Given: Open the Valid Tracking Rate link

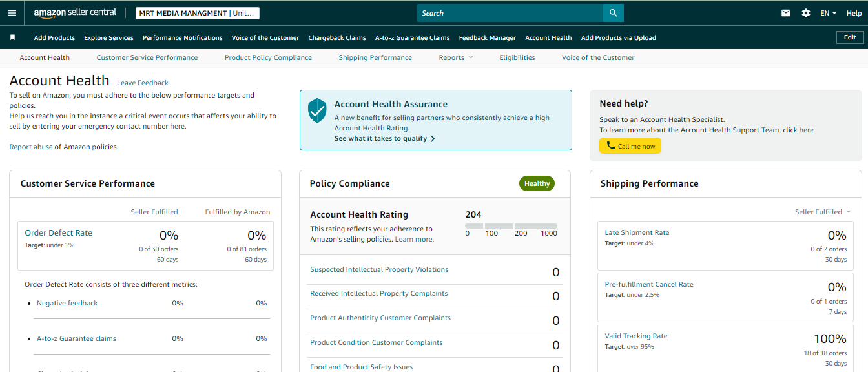Looking at the screenshot, I should [x=636, y=336].
